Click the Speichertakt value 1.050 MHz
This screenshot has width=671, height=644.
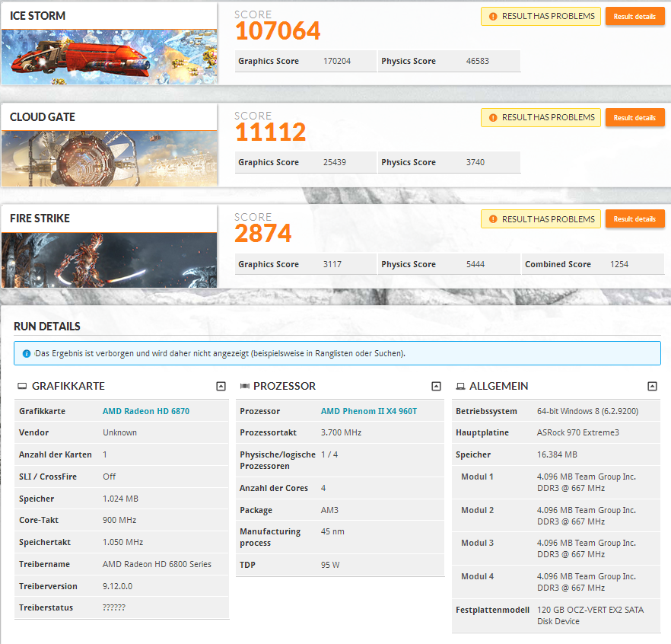pyautogui.click(x=122, y=542)
